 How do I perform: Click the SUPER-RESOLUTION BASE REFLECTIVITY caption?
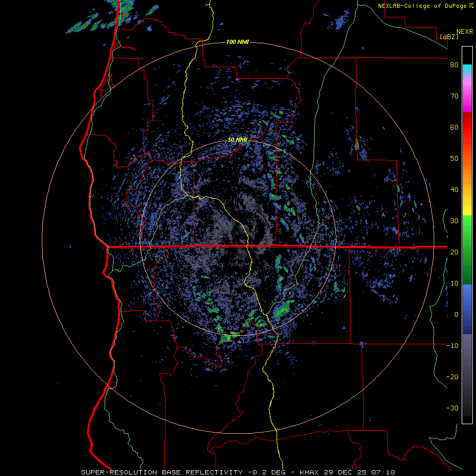pos(161,472)
